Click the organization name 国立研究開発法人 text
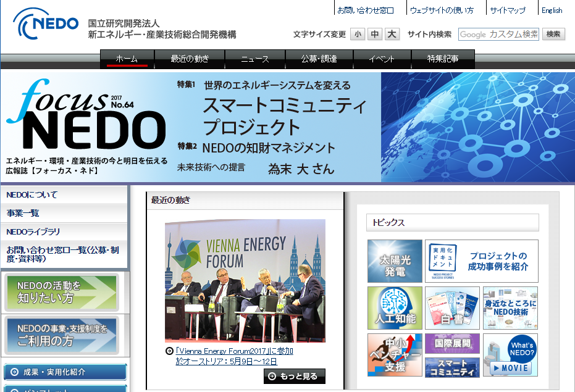Viewport: 575px width, 392px height. (124, 23)
